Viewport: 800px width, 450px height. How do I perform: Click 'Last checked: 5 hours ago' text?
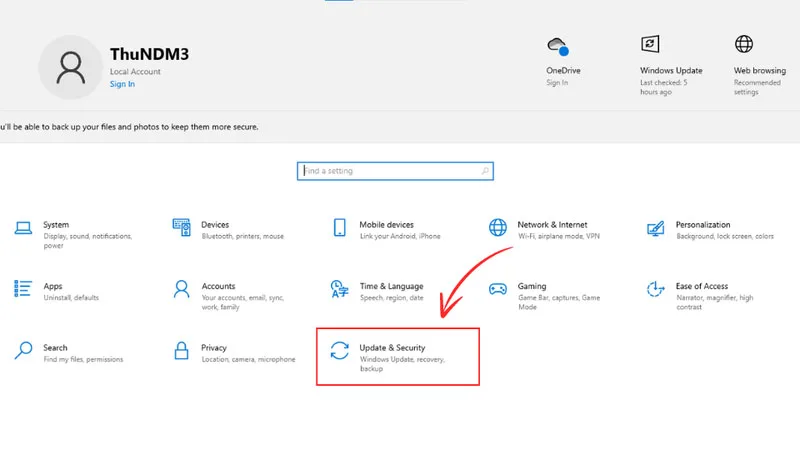click(x=664, y=87)
